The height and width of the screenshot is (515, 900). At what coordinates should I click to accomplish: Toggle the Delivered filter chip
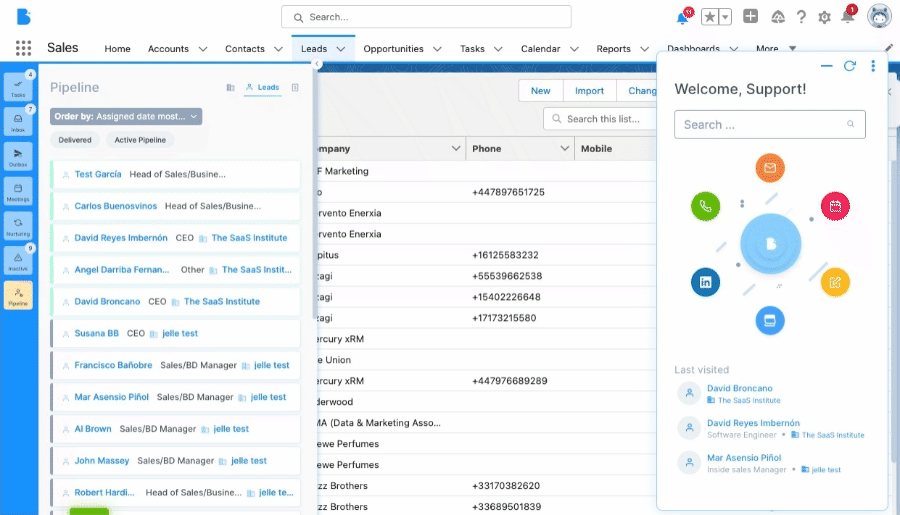click(75, 140)
